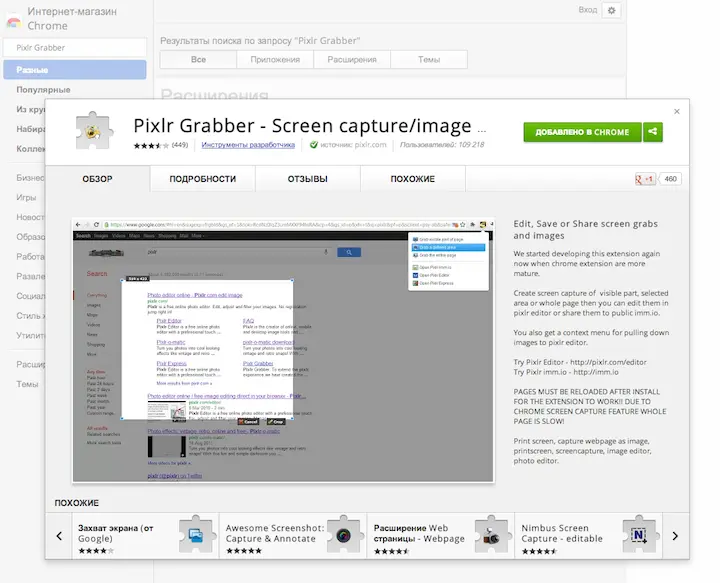The image size is (720, 583).
Task: Click the Awesome Screenshot extension icon
Action: pyautogui.click(x=344, y=534)
